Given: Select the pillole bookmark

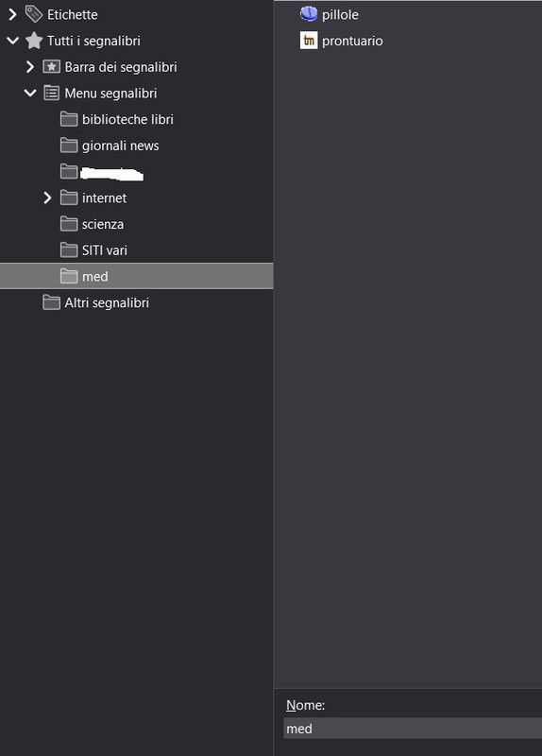Looking at the screenshot, I should coord(340,15).
